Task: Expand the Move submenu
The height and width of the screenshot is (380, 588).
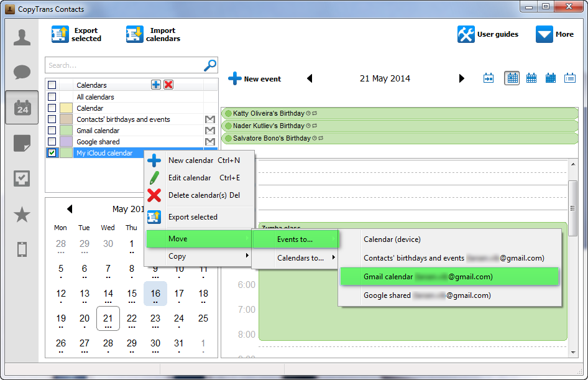Action: (199, 239)
